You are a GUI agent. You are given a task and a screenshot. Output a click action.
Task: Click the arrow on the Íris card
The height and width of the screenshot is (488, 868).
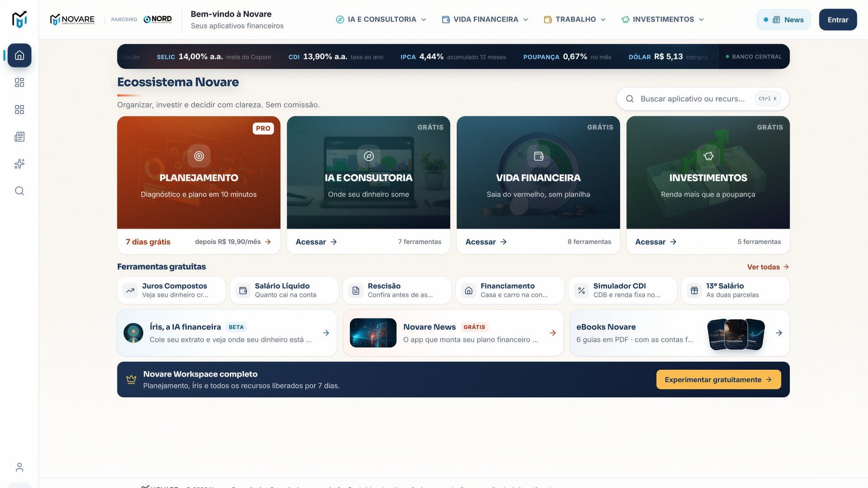pos(326,333)
